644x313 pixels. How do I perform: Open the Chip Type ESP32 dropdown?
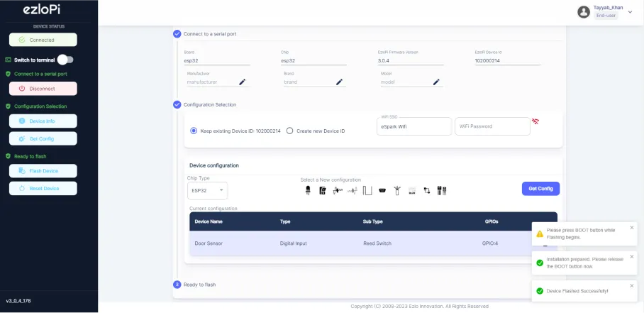(x=207, y=190)
